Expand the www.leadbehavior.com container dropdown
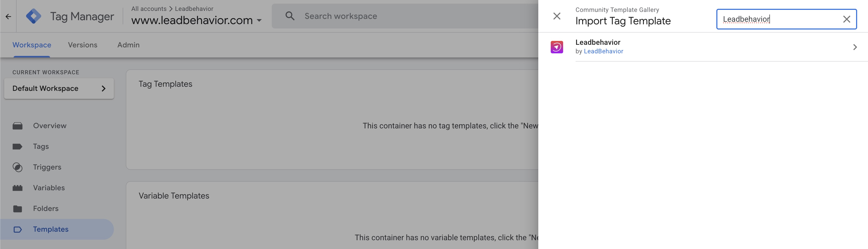Image resolution: width=868 pixels, height=249 pixels. click(259, 20)
